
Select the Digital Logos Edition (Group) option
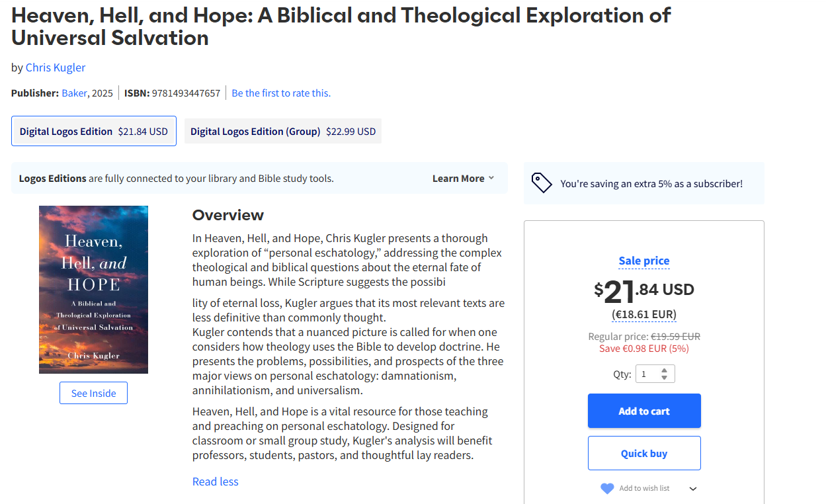(x=283, y=131)
